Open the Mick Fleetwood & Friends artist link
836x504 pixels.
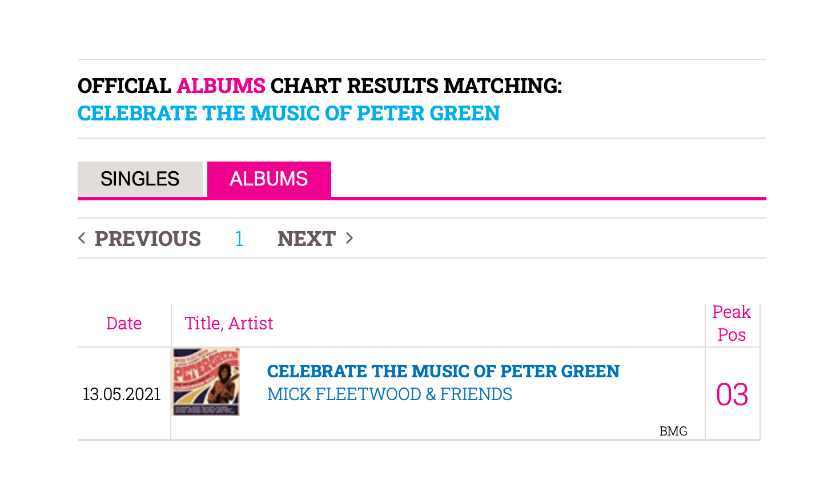click(389, 394)
